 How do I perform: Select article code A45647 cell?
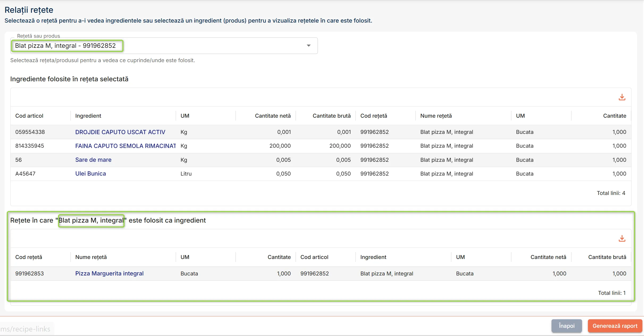point(25,174)
